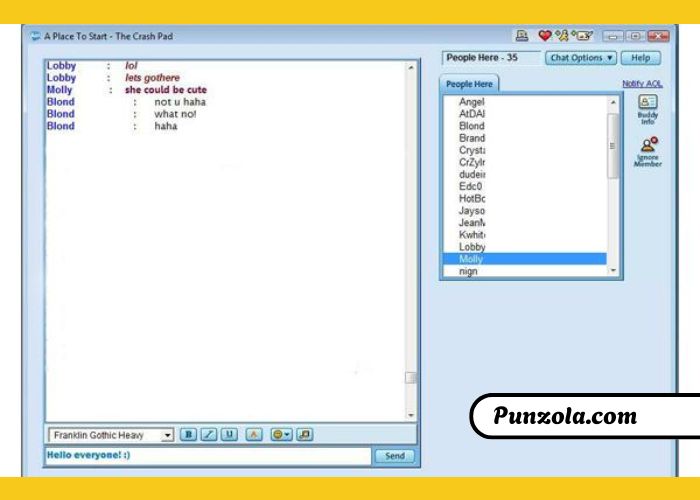Open the Buddy Info icon
This screenshot has width=700, height=500.
(x=647, y=108)
